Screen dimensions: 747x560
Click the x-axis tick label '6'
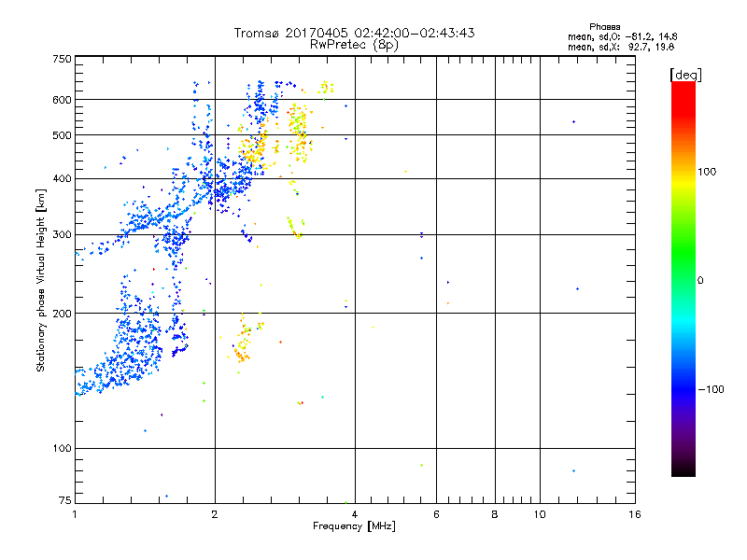click(x=436, y=514)
